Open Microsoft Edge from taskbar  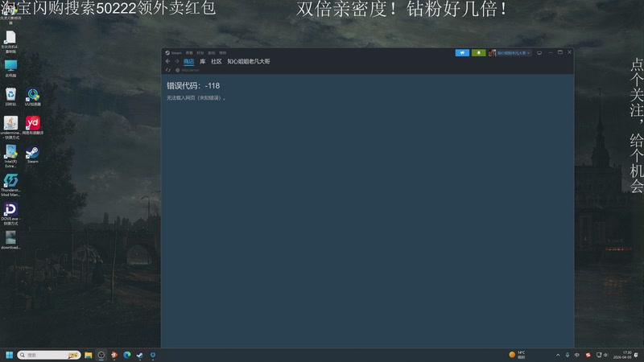pyautogui.click(x=127, y=355)
